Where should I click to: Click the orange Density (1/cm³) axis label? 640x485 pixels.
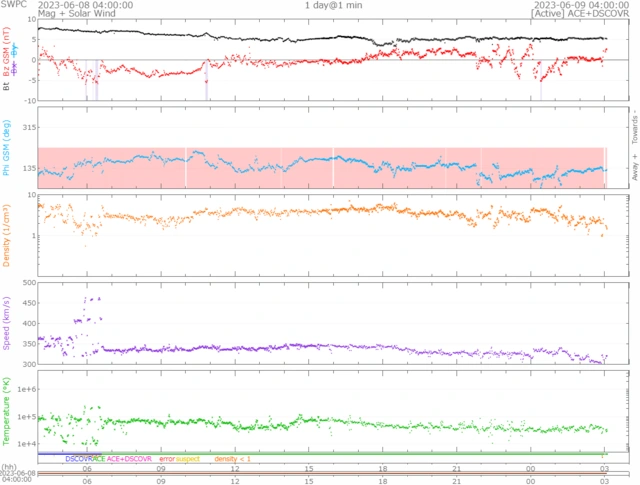(7, 235)
